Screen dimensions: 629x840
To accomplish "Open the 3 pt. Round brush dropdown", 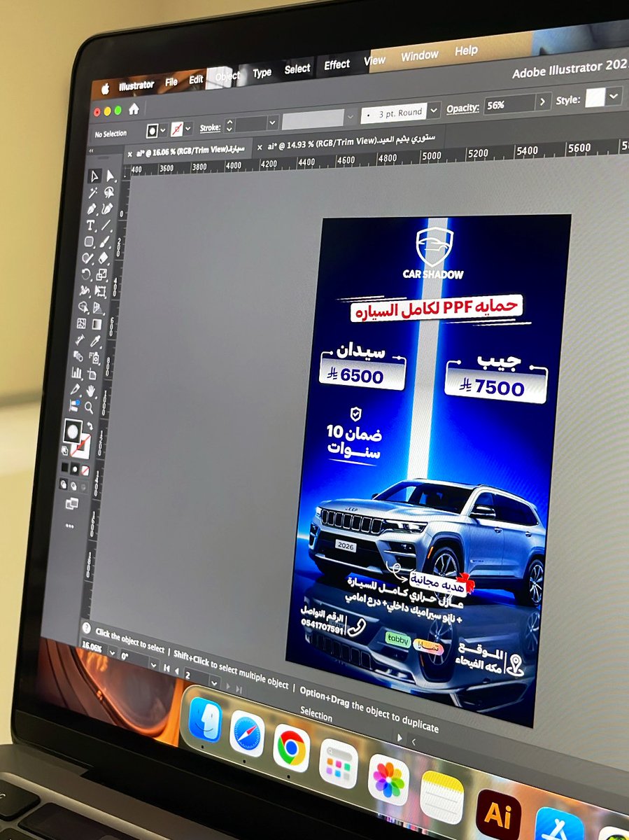I will [x=434, y=110].
